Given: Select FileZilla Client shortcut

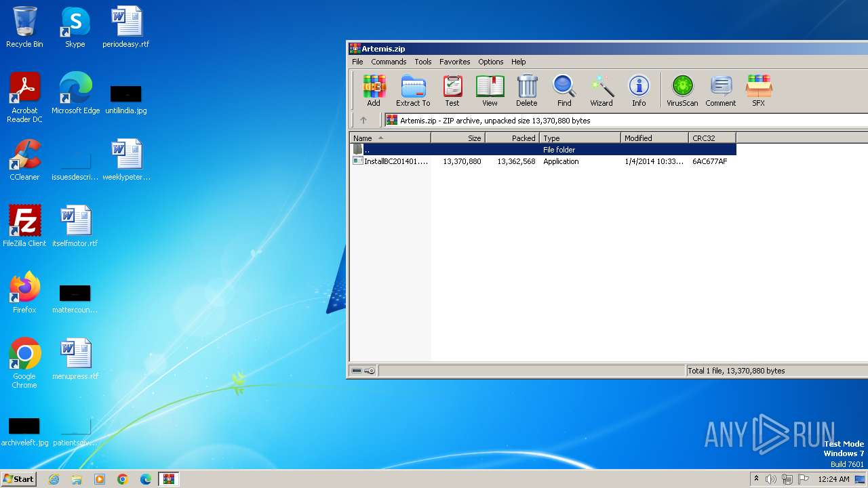Looking at the screenshot, I should 24,226.
